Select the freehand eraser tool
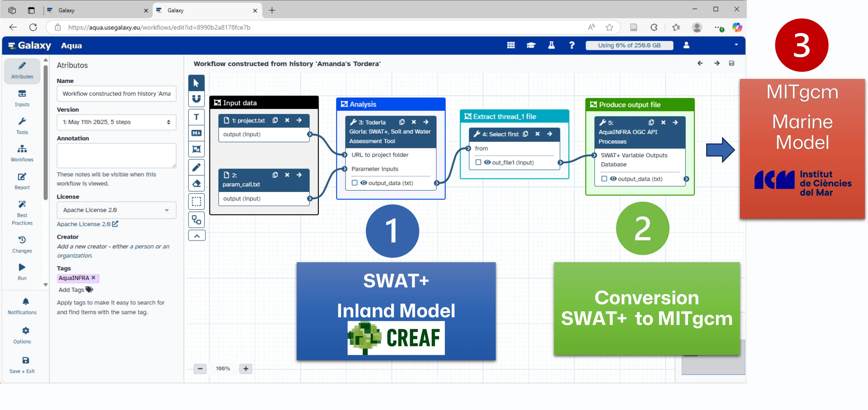 196,183
